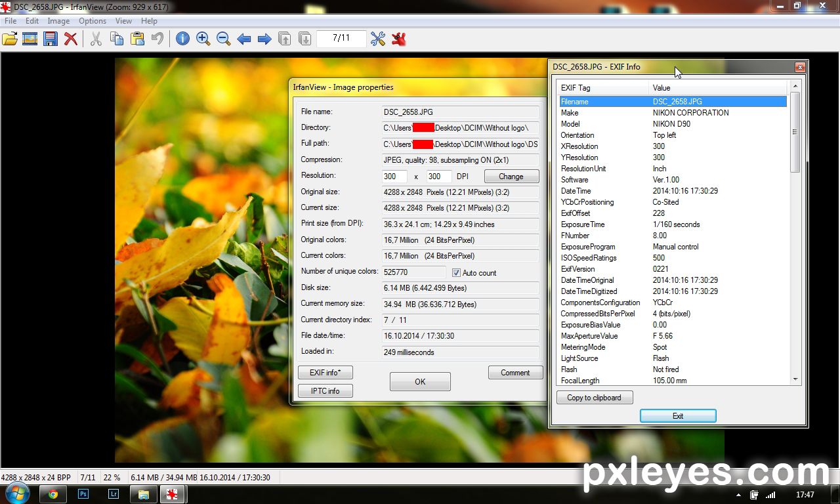Viewport: 840px width, 504px height.
Task: Show image information via blue i icon
Action: [182, 39]
